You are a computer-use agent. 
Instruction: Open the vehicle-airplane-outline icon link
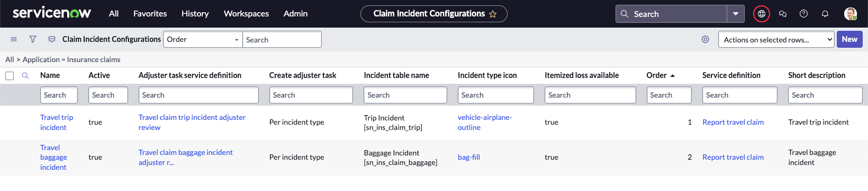pos(485,123)
